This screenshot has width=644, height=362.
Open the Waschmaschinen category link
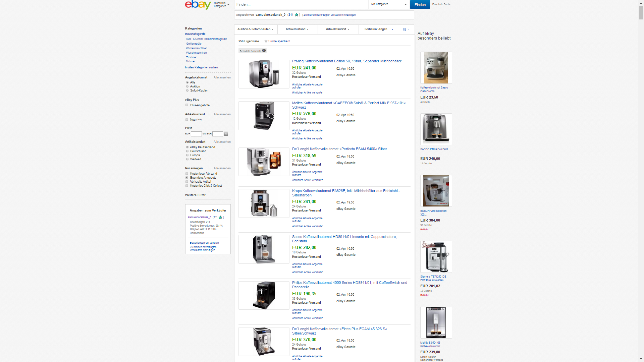tap(197, 53)
